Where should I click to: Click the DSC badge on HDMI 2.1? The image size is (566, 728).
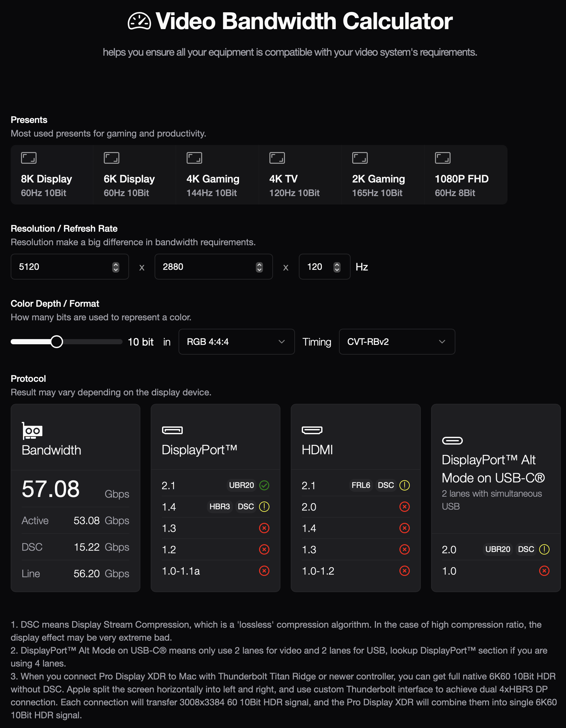[x=386, y=485]
